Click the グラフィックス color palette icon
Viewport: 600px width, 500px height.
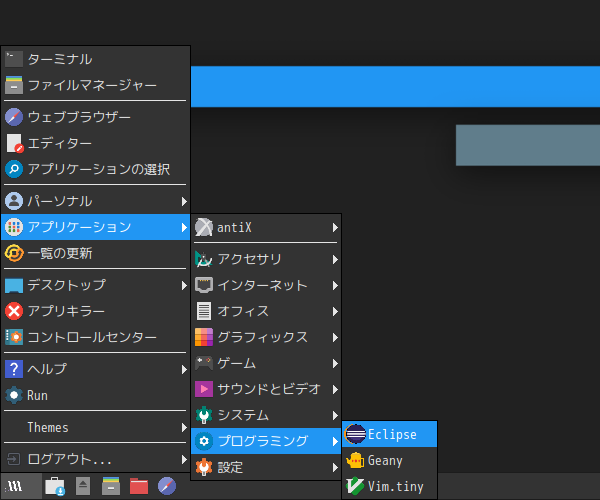(x=204, y=337)
